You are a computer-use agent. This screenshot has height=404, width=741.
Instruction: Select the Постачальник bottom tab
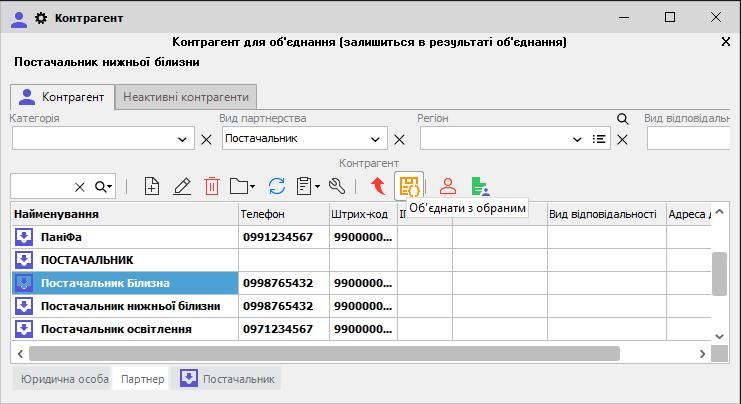(x=227, y=379)
